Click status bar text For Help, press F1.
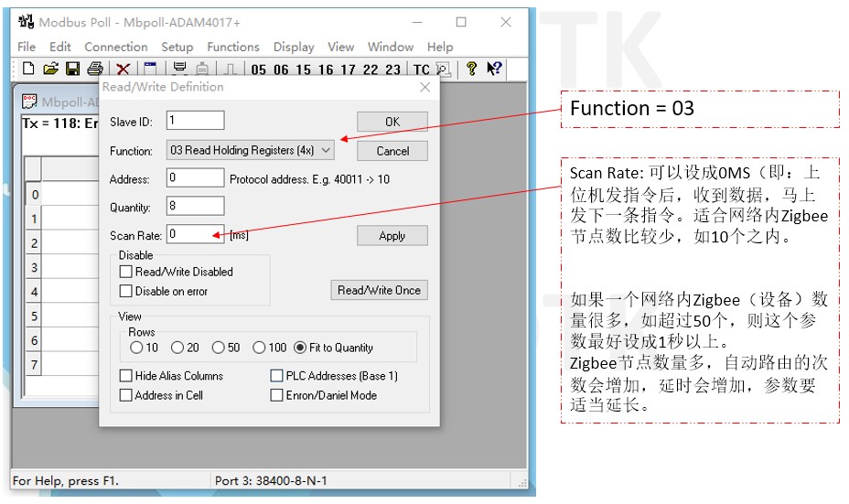Screen dimensions: 849x504 pyautogui.click(x=66, y=481)
